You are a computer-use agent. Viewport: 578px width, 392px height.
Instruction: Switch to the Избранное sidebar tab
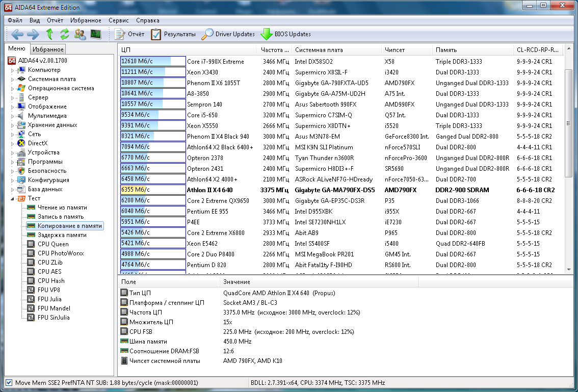pos(48,49)
